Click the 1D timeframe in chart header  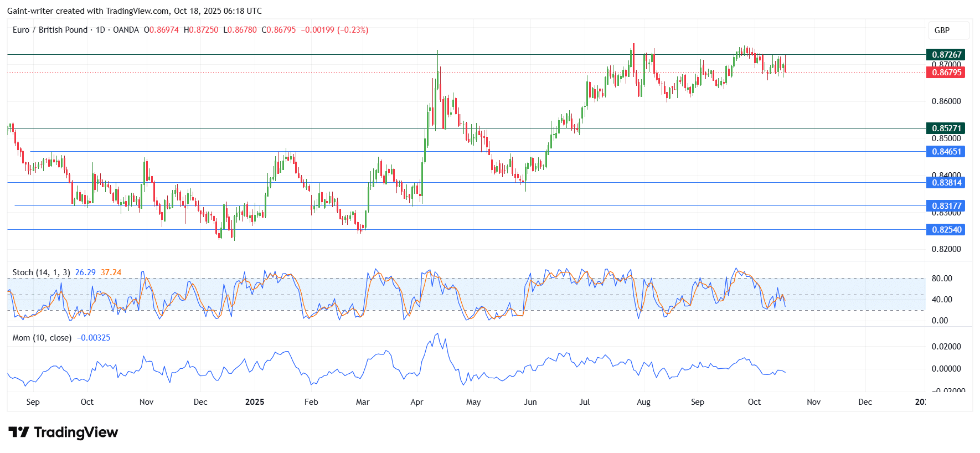(x=100, y=30)
